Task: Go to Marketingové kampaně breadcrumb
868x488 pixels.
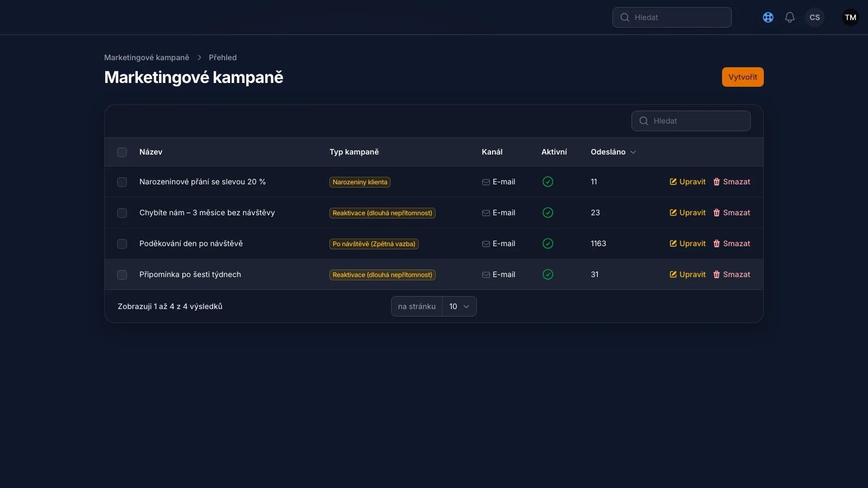Action: (x=146, y=57)
